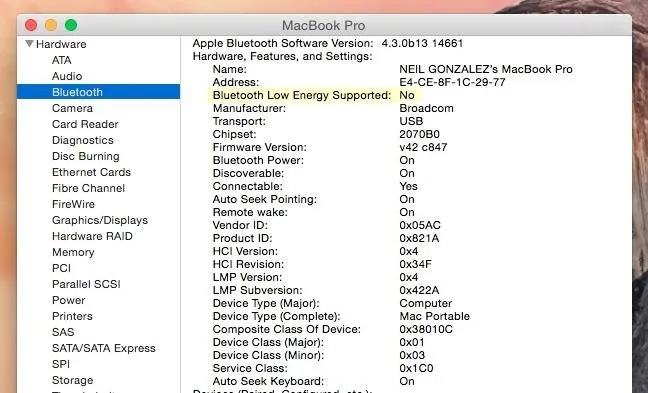Click the Connectable value Yes
This screenshot has width=648, height=393.
(408, 186)
